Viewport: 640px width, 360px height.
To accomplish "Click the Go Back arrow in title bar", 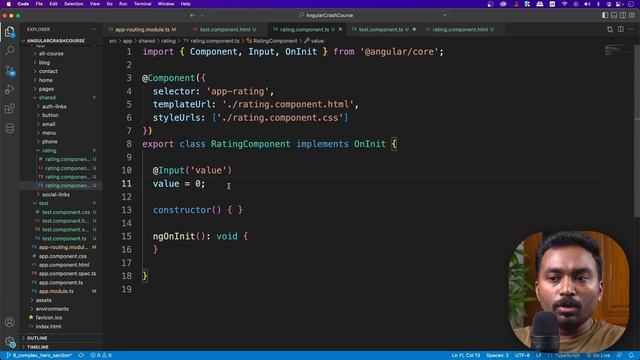I will (x=192, y=15).
